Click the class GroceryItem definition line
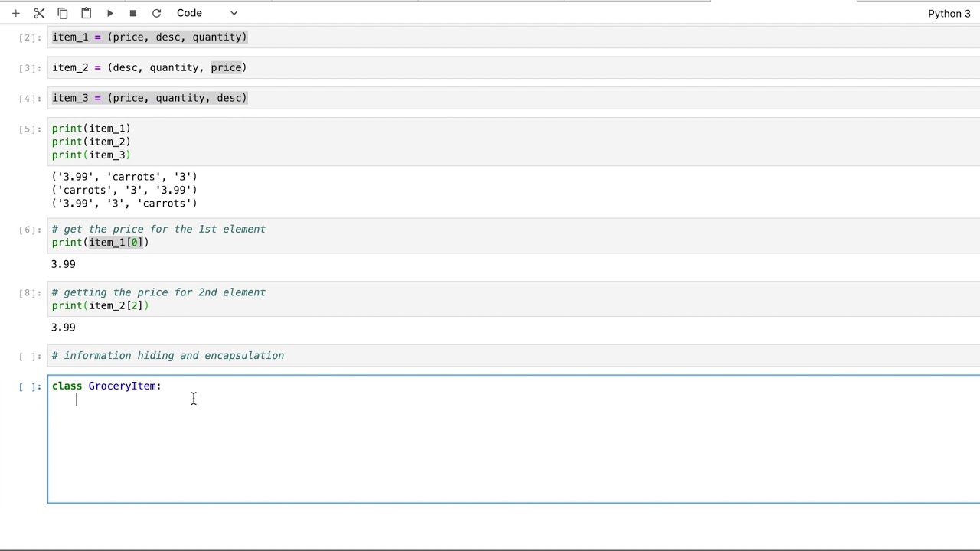The image size is (980, 551). (x=106, y=386)
